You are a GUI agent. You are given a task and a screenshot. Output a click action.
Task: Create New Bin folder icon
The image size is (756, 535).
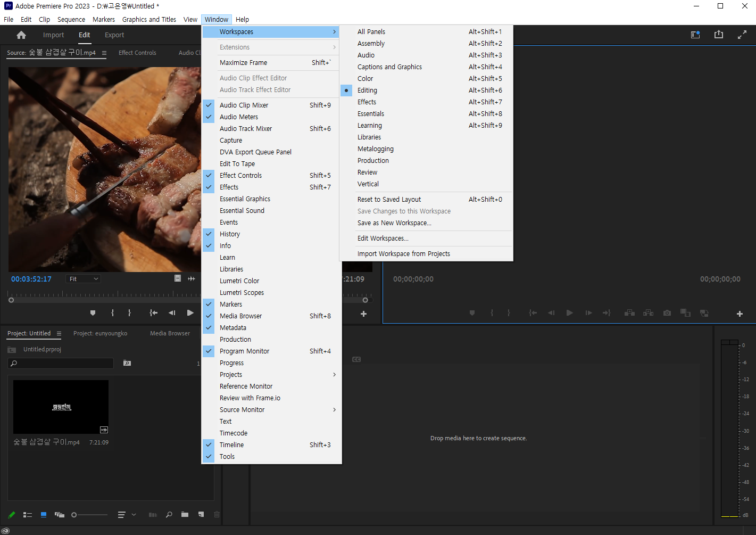(185, 515)
